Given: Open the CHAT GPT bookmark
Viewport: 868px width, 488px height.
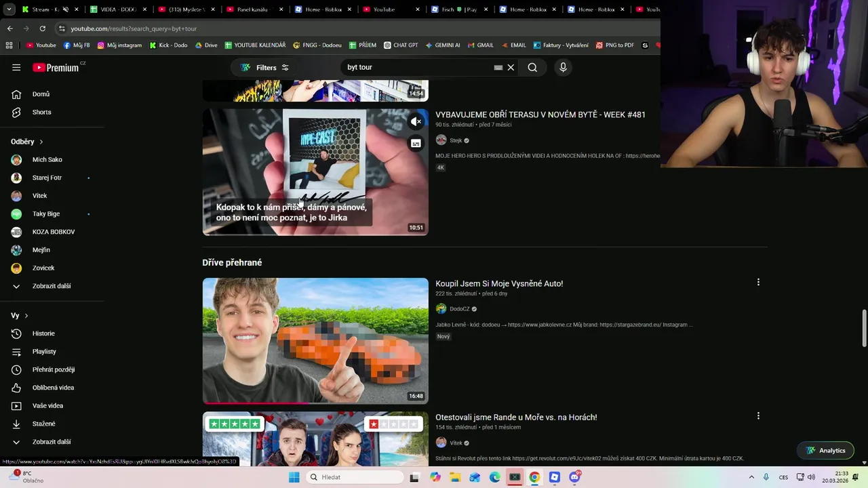Looking at the screenshot, I should 400,45.
